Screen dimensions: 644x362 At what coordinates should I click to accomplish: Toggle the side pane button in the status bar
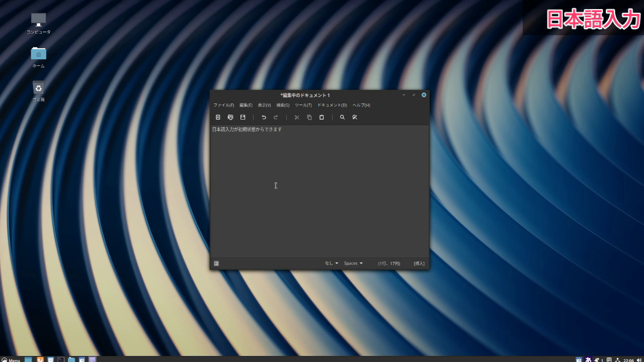pyautogui.click(x=216, y=263)
